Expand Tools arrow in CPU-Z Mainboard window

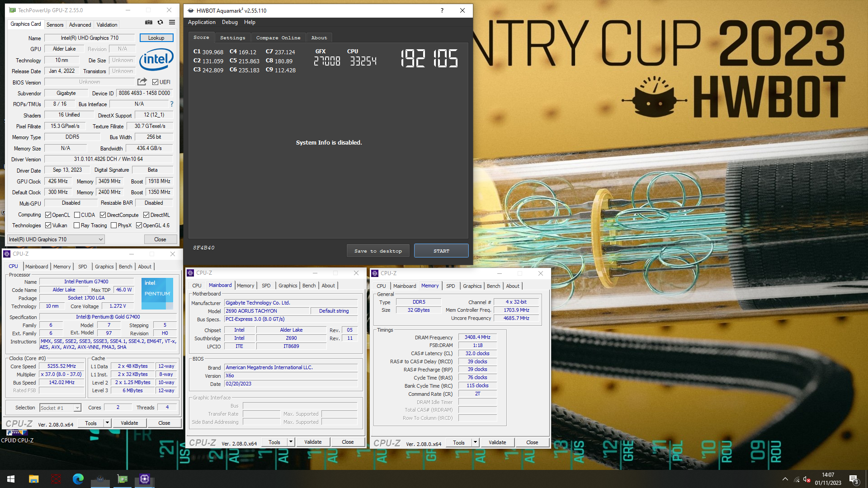pyautogui.click(x=291, y=442)
